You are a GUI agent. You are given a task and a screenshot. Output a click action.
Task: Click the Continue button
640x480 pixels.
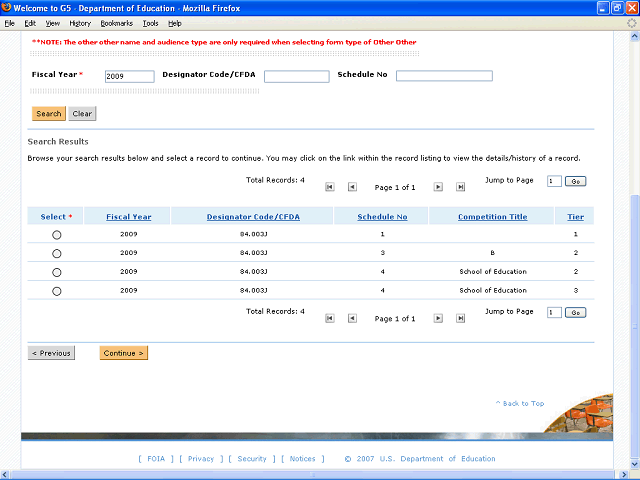[x=124, y=353]
